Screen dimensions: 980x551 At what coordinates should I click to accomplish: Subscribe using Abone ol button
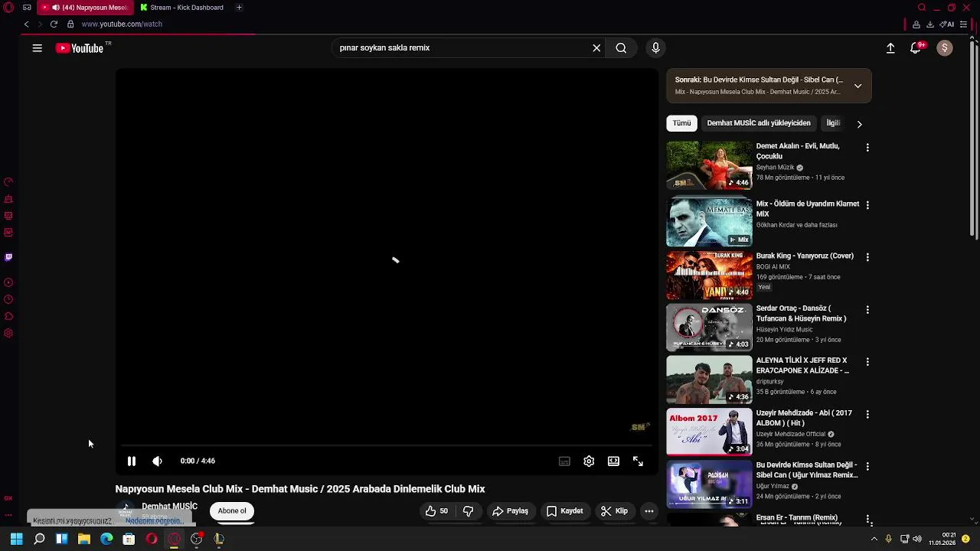click(x=232, y=510)
